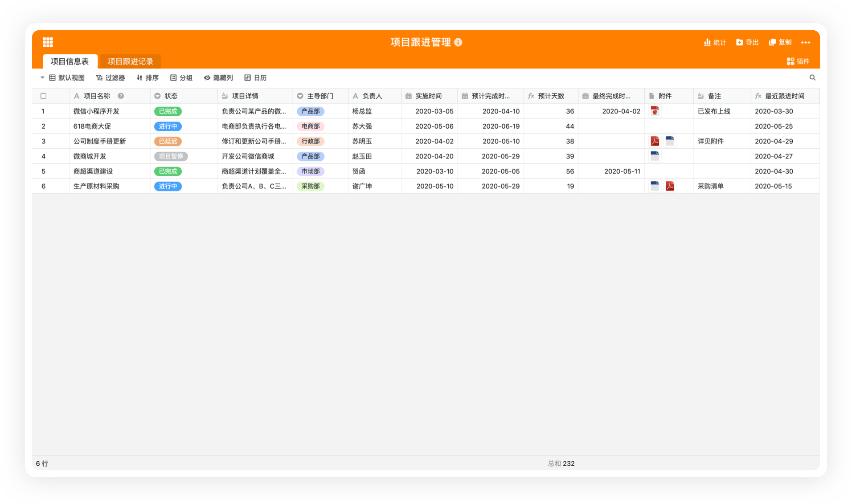The image size is (852, 504).
Task: Click the 负责人 column header
Action: pos(374,96)
